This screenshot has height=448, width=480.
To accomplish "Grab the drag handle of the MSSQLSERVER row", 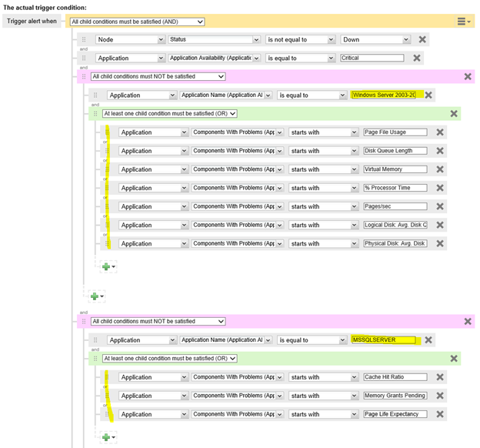I will (95, 339).
